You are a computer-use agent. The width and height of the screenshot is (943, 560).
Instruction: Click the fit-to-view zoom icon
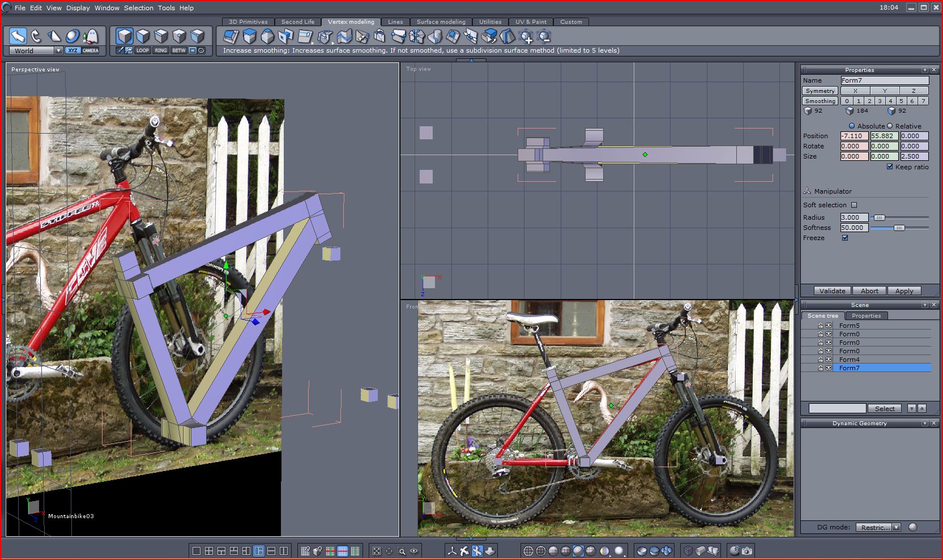pos(377,551)
